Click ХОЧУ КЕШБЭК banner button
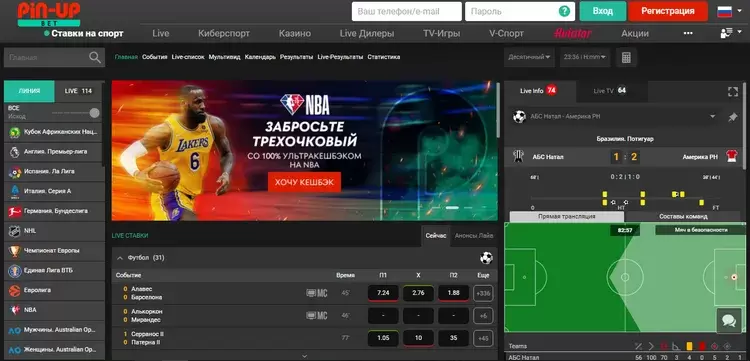This screenshot has width=750, height=361. (x=304, y=182)
